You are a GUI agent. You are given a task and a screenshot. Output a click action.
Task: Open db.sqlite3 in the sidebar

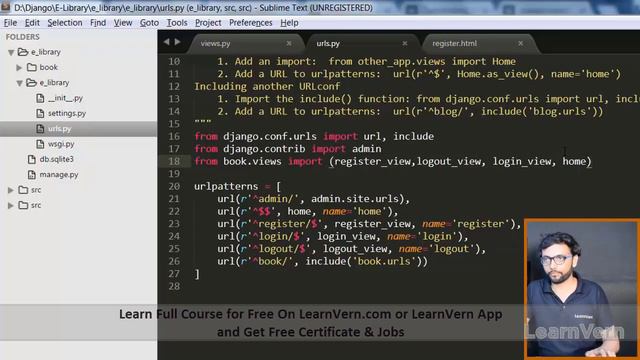pyautogui.click(x=57, y=159)
